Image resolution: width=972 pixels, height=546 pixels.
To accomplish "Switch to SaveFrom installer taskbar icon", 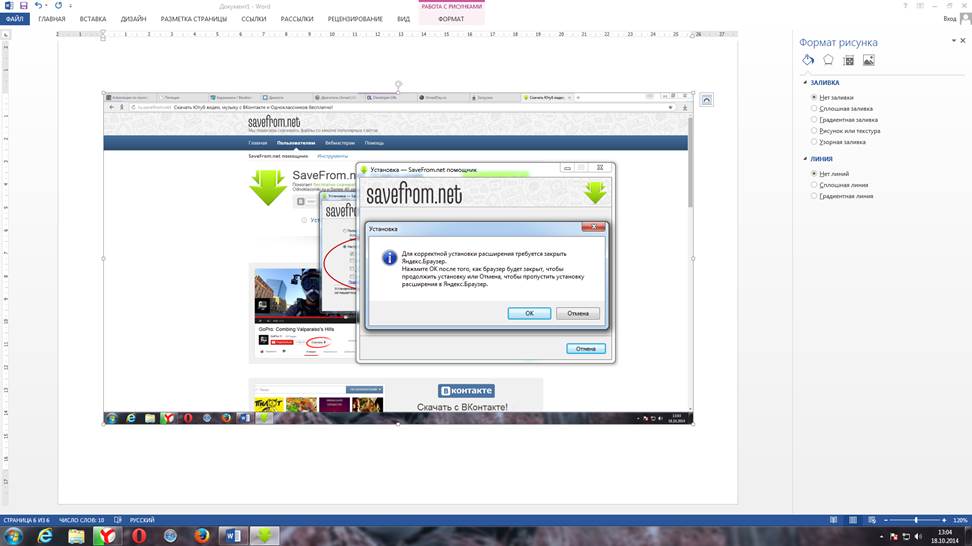I will tap(265, 536).
